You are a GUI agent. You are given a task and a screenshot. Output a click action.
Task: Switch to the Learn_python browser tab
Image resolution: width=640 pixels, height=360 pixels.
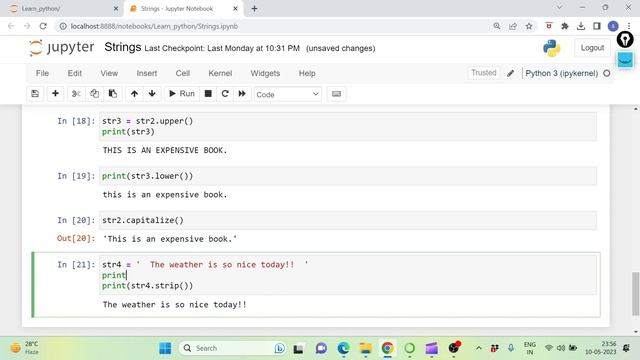click(61, 9)
